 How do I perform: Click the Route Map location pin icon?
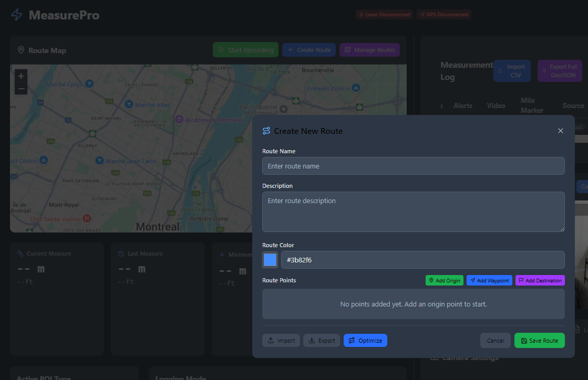pos(20,50)
